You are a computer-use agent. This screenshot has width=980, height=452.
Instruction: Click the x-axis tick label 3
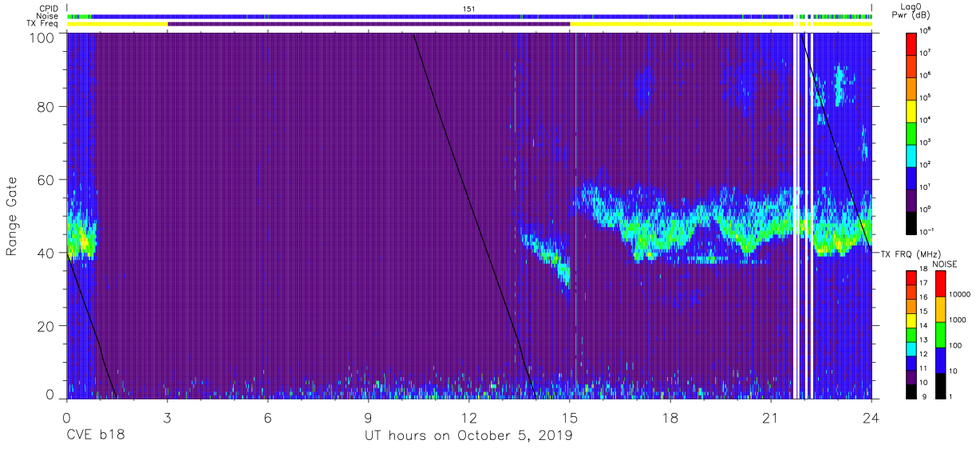coord(167,418)
